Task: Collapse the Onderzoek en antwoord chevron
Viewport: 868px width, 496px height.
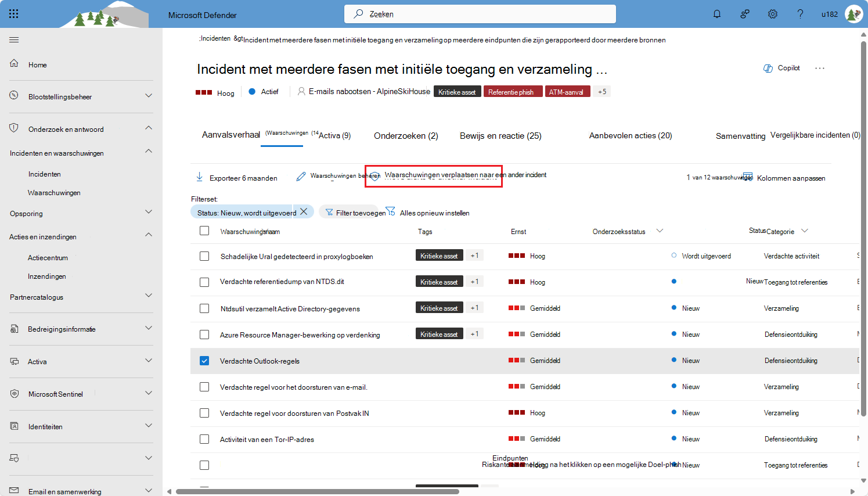Action: pos(149,128)
